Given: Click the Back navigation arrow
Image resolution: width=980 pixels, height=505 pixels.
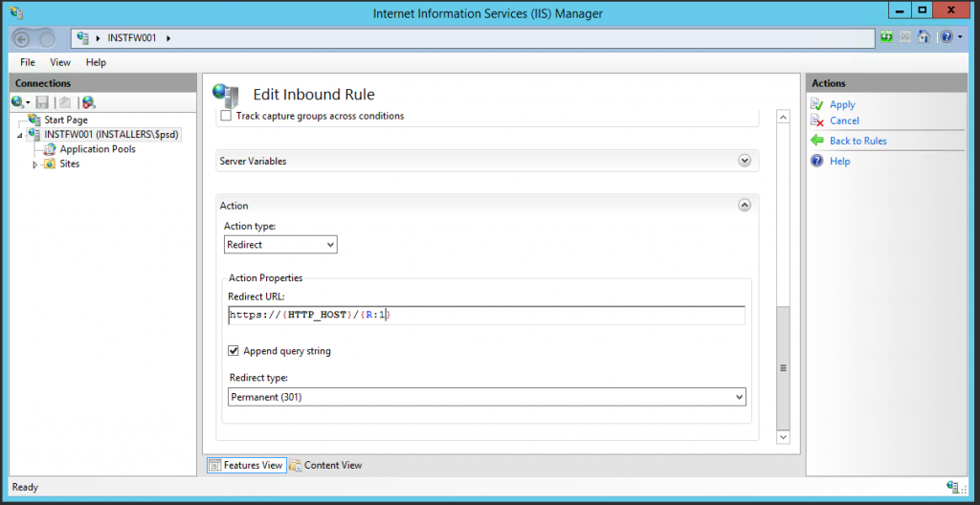Looking at the screenshot, I should pos(22,39).
